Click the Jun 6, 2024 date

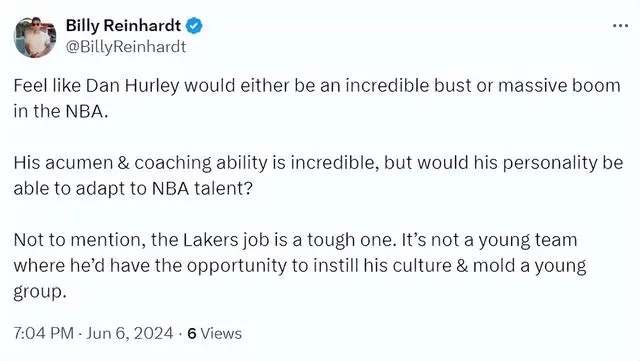point(130,334)
